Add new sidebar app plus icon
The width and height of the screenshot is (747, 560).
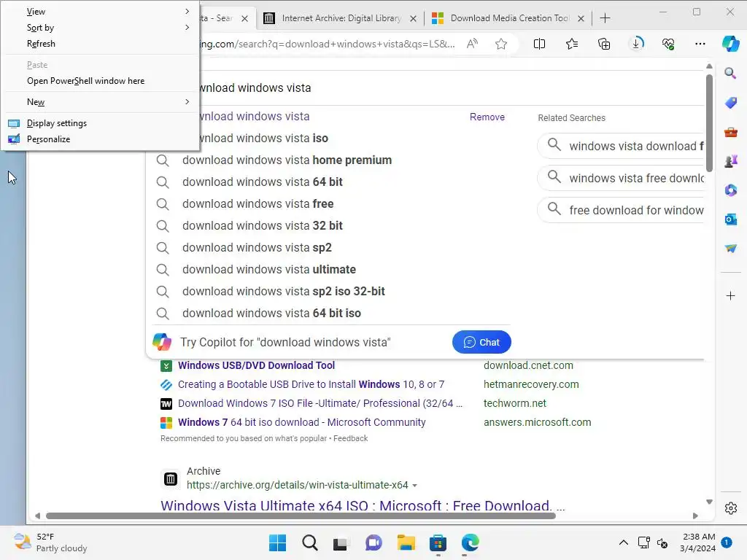point(730,296)
